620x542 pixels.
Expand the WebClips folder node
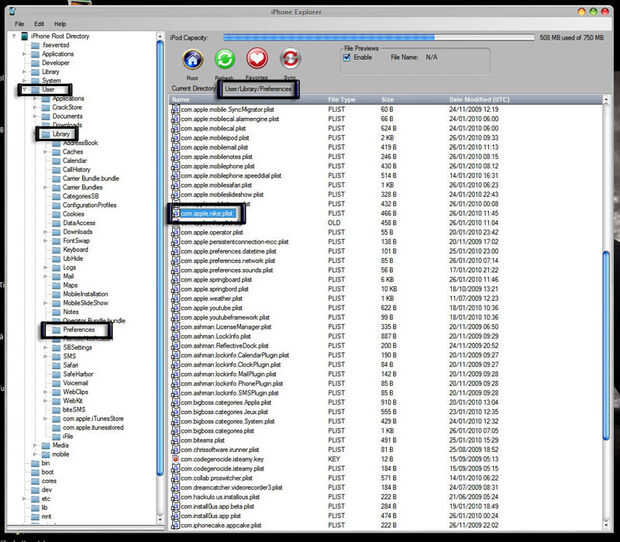(45, 392)
